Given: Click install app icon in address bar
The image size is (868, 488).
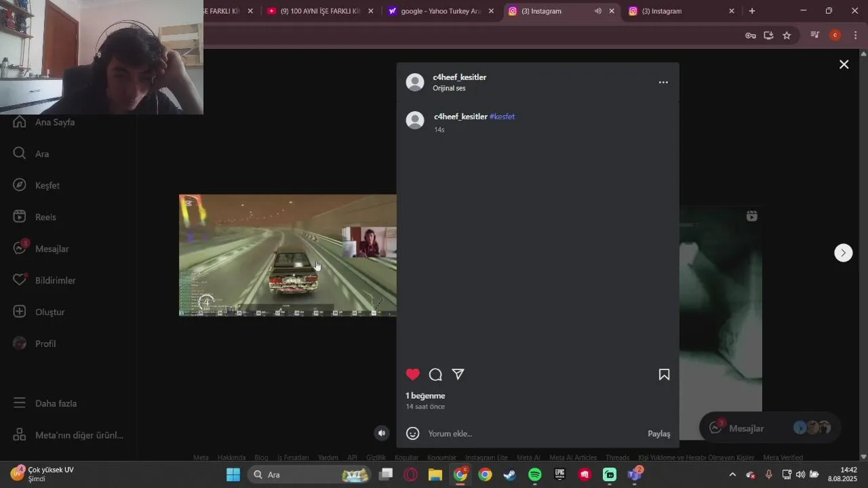Looking at the screenshot, I should coord(768,35).
